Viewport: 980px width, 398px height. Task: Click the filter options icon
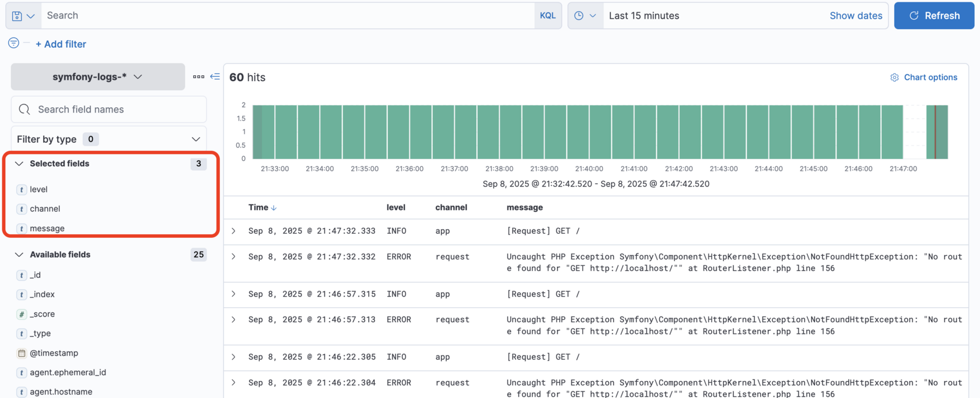coord(13,43)
